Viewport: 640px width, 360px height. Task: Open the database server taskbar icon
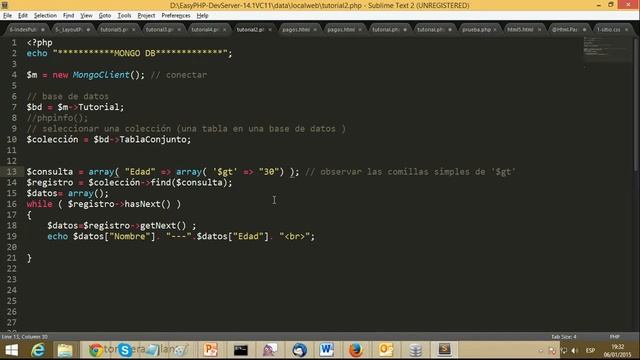point(416,350)
